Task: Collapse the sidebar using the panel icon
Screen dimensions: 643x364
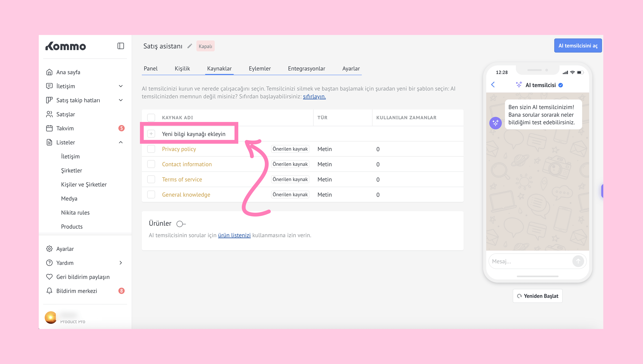Action: click(121, 46)
